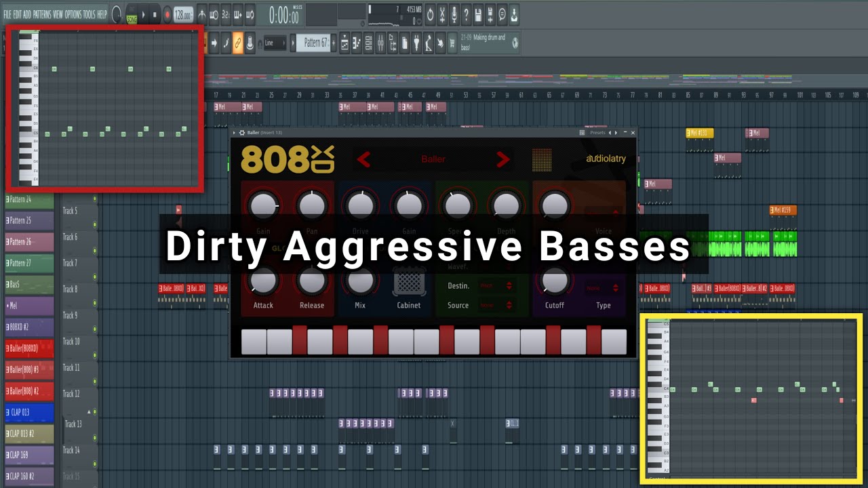
Task: Click the red record button
Action: 167,14
